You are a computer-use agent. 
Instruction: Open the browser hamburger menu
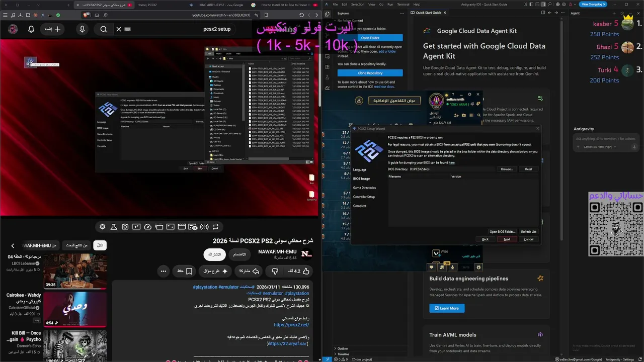click(x=5, y=15)
